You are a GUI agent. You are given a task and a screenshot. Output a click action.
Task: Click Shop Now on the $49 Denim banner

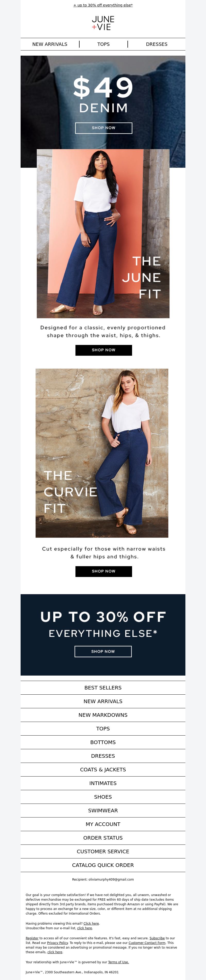(103, 128)
